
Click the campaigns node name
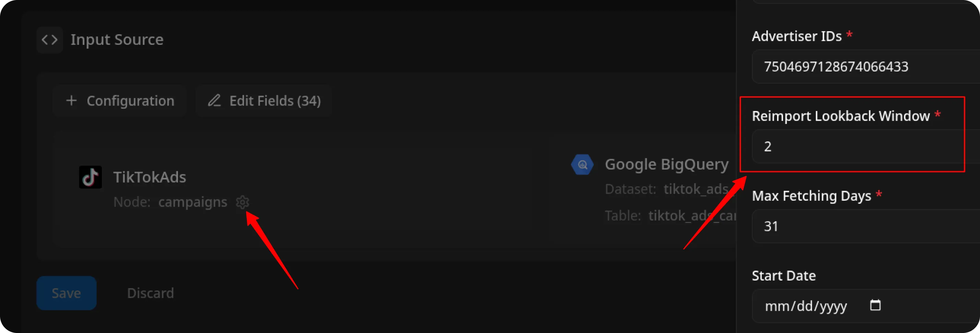point(192,202)
